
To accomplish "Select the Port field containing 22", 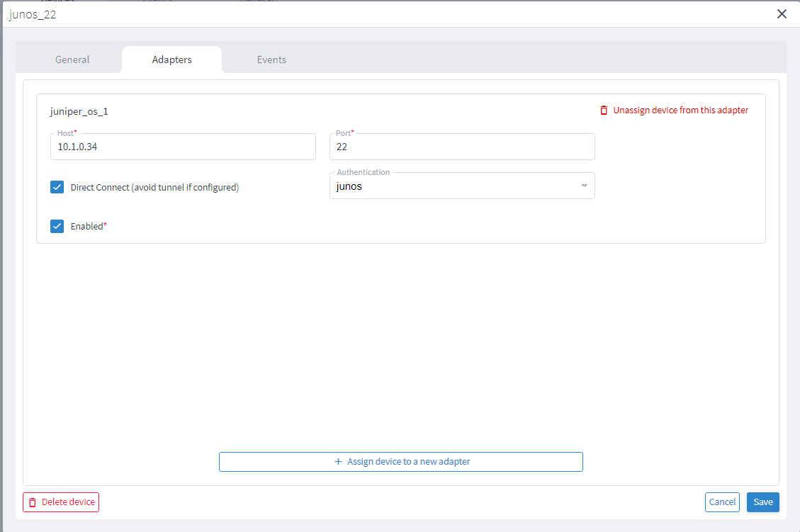I will click(462, 147).
